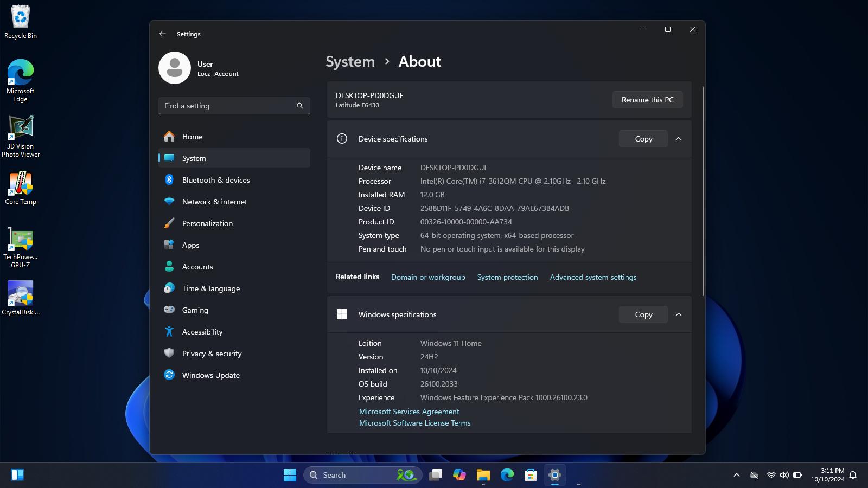Image resolution: width=868 pixels, height=488 pixels.
Task: Click the Windows logo beside Windows specifications
Action: (x=342, y=314)
